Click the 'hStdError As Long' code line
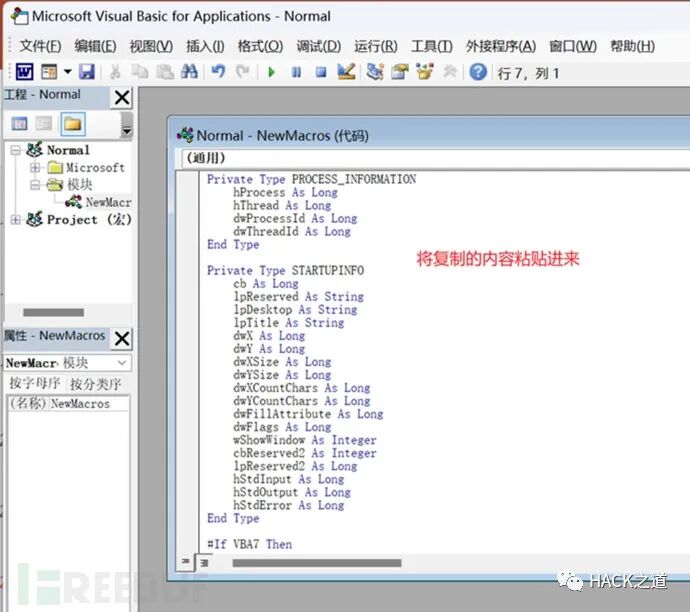The height and width of the screenshot is (612, 690). (x=289, y=505)
